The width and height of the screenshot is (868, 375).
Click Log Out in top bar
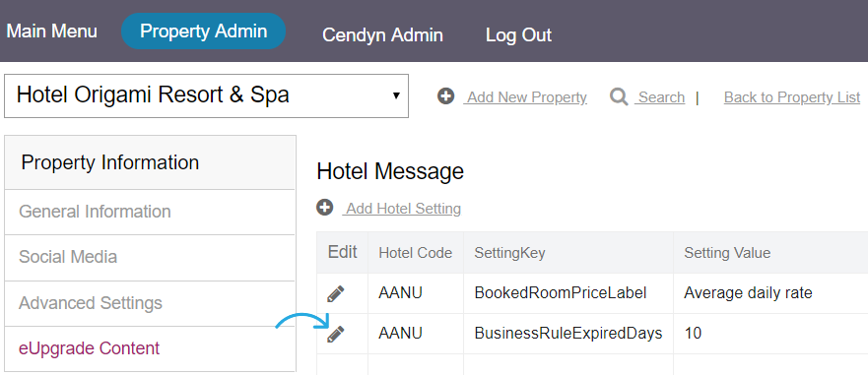pos(518,34)
